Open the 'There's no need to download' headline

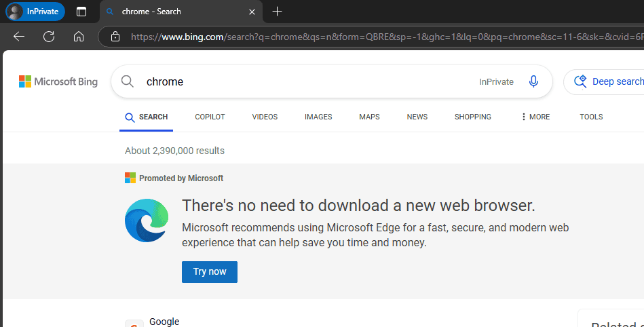point(358,206)
